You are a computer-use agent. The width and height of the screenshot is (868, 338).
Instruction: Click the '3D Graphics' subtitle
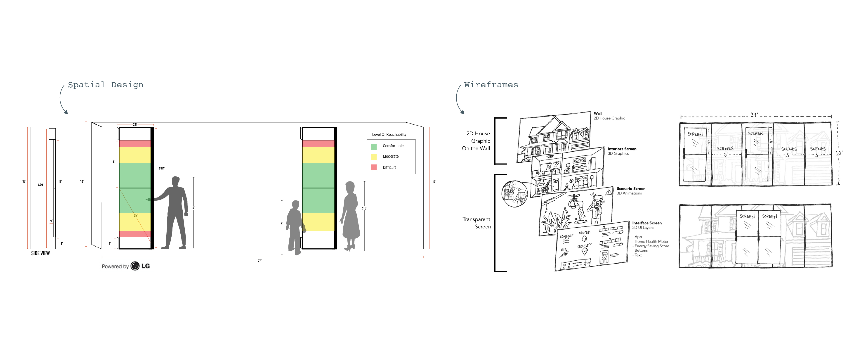tap(618, 154)
